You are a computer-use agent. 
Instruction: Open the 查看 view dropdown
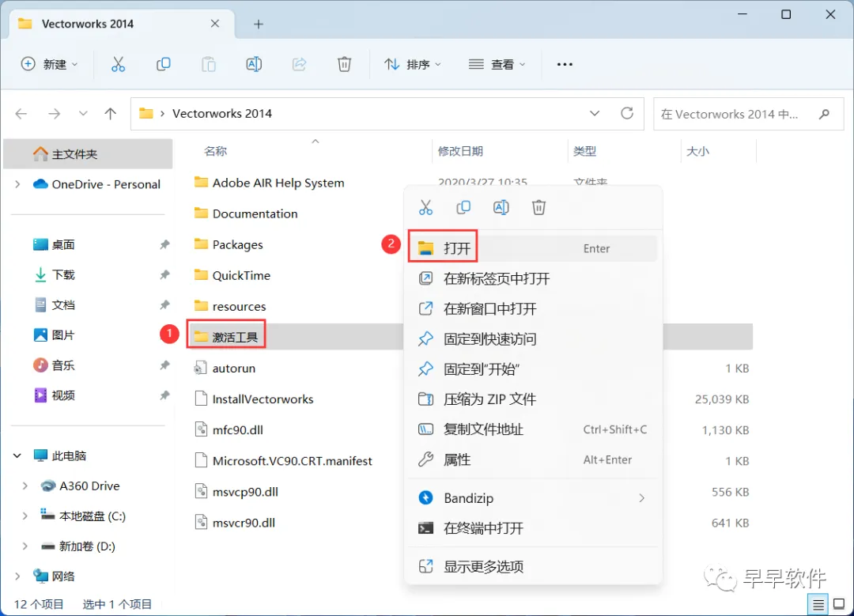point(497,64)
